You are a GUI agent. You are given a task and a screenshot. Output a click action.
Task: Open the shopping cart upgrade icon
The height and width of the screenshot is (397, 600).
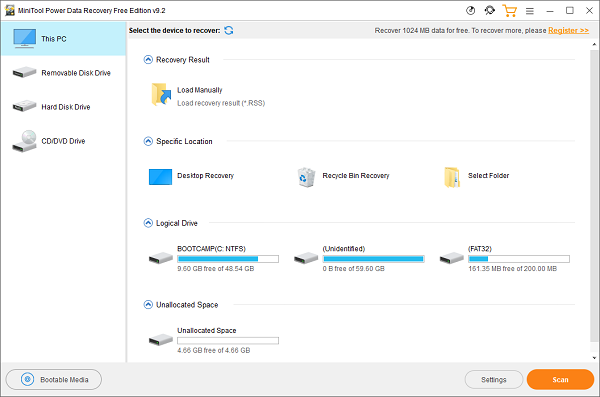pyautogui.click(x=509, y=10)
